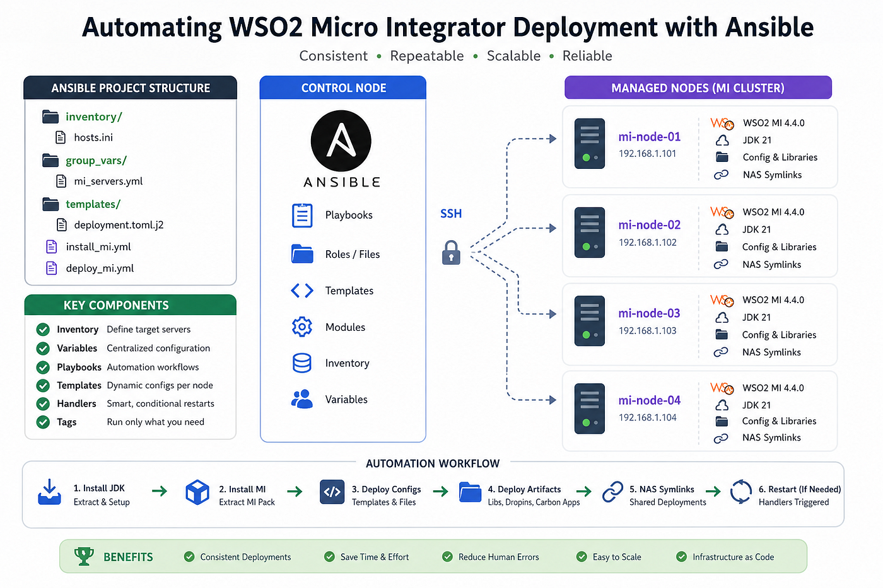Click the SSH padlock icon
The width and height of the screenshot is (883, 588).
click(x=451, y=252)
